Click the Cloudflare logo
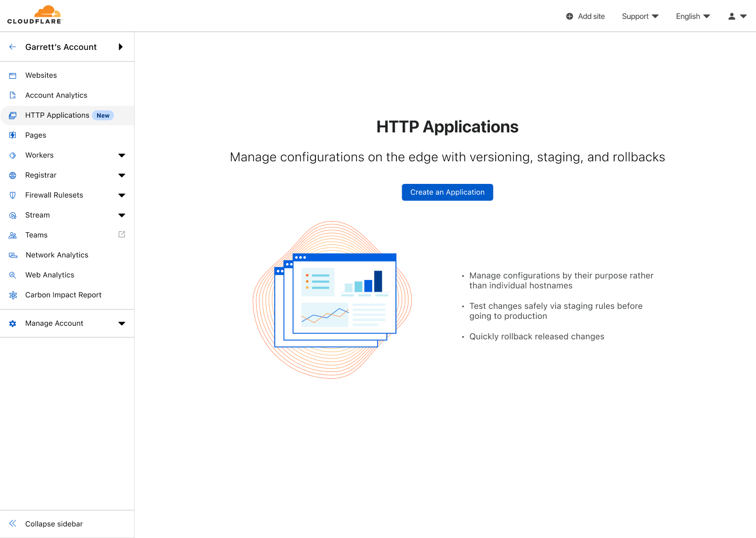This screenshot has height=538, width=756. 35,15
